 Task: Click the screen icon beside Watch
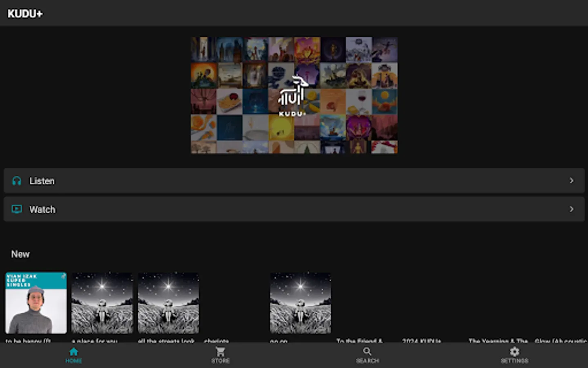(x=16, y=209)
